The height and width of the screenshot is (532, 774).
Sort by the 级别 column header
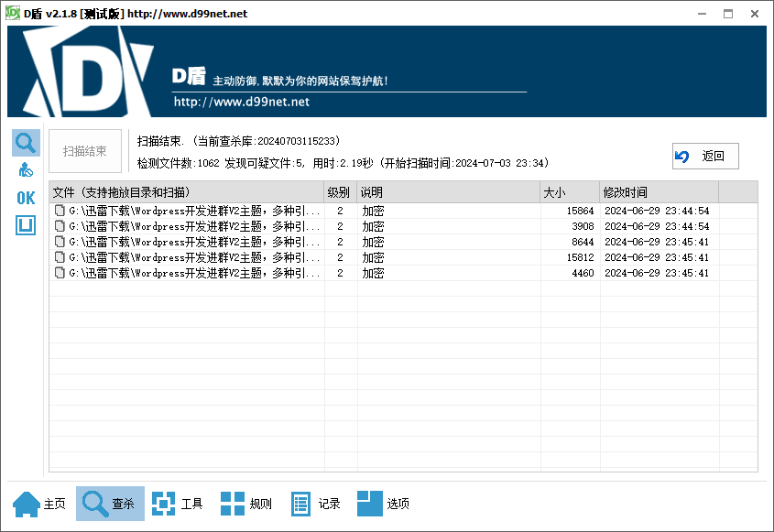(340, 192)
